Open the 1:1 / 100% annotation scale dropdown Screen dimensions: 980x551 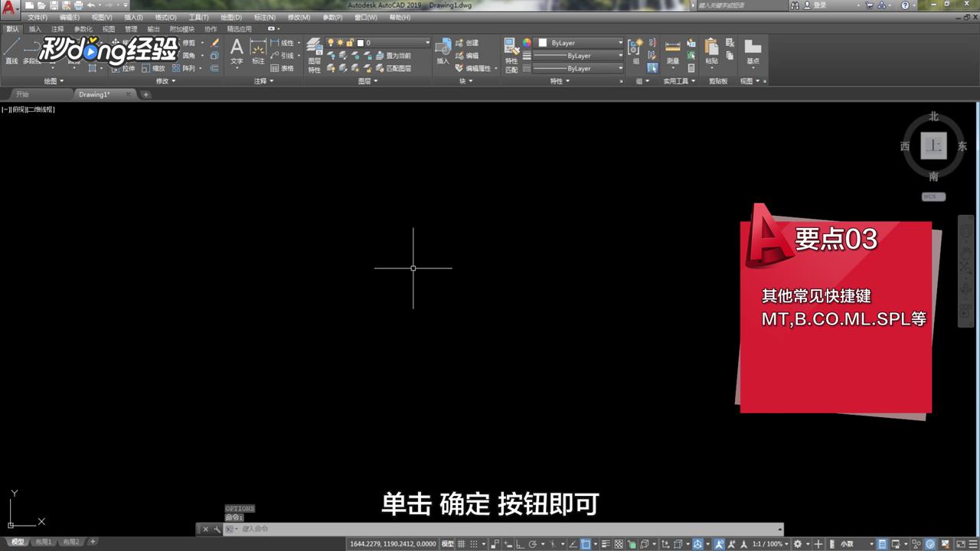click(x=771, y=544)
